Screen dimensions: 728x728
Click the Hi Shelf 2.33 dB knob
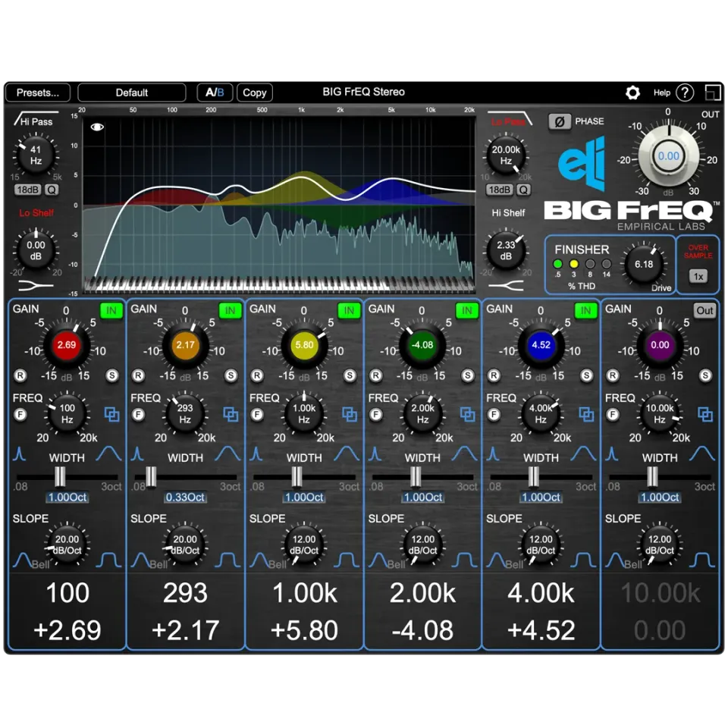[x=506, y=251]
